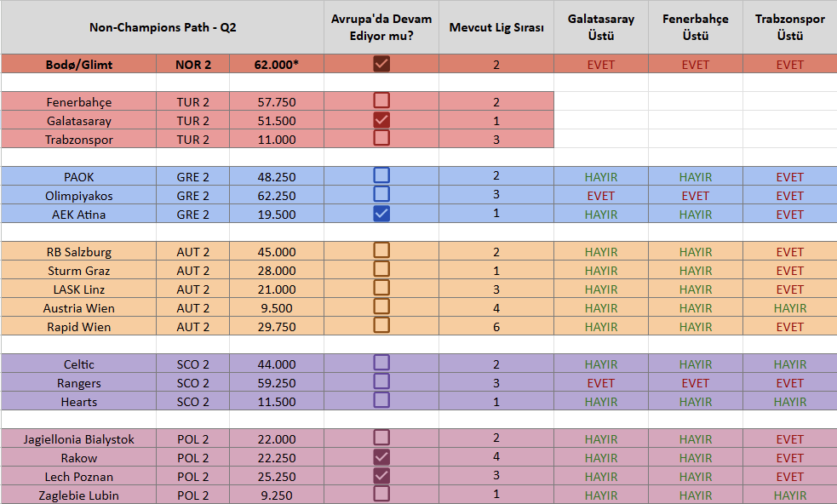Tick the PAOK row checkbox
This screenshot has height=504, width=837.
tap(381, 175)
